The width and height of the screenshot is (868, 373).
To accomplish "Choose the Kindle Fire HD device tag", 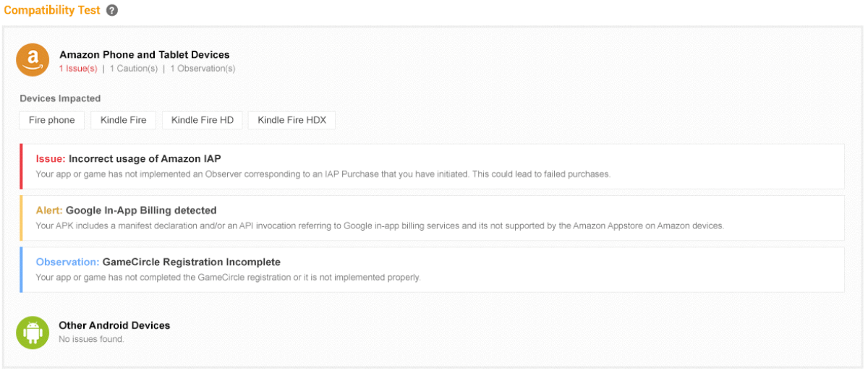I will coord(203,120).
